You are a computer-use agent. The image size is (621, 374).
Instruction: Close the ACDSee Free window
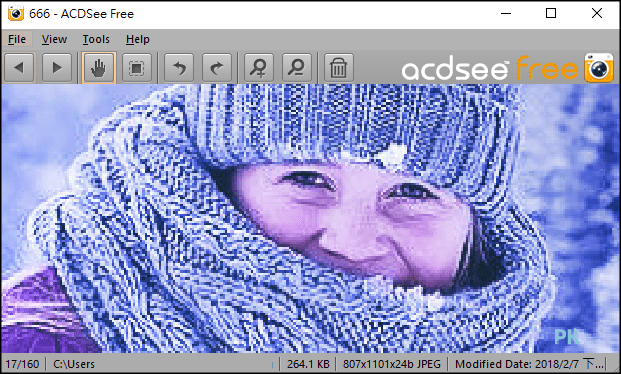pyautogui.click(x=597, y=13)
